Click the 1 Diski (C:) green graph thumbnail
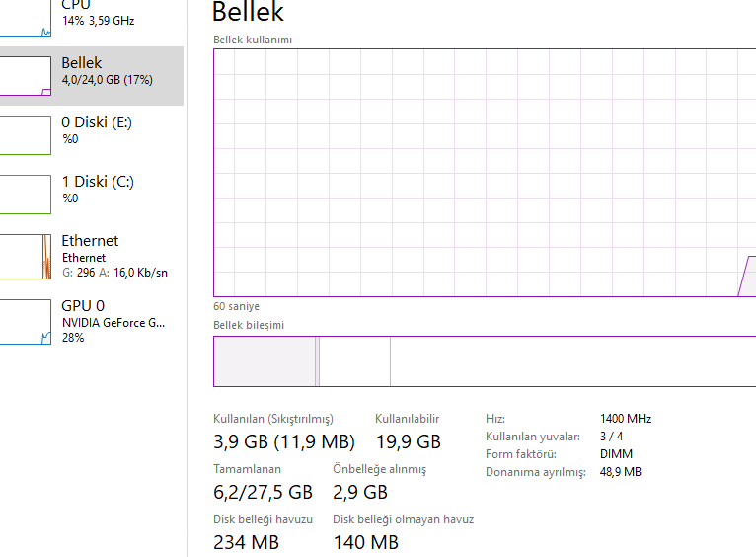The height and width of the screenshot is (557, 756). coord(25,195)
